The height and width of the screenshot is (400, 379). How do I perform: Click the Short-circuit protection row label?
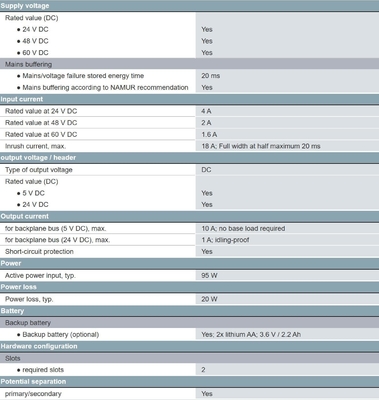coord(39,251)
